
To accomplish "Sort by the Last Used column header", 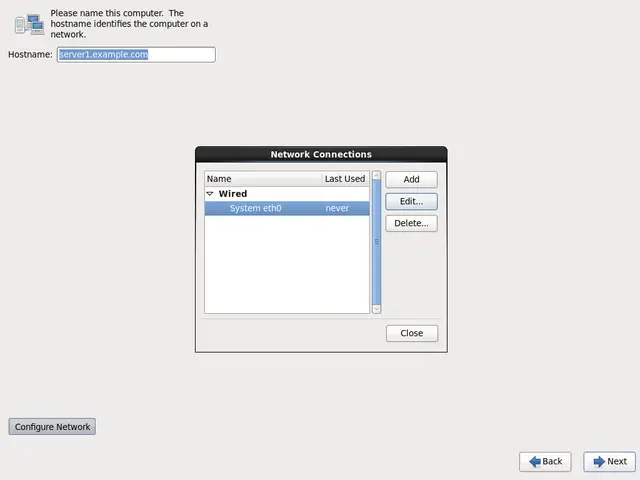I will 345,179.
